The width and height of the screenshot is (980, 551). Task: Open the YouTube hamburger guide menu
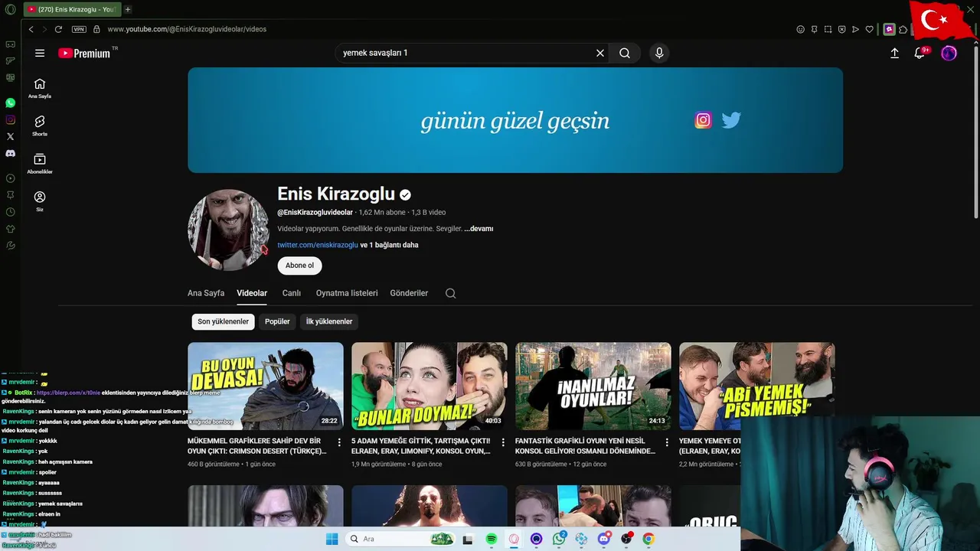click(40, 53)
